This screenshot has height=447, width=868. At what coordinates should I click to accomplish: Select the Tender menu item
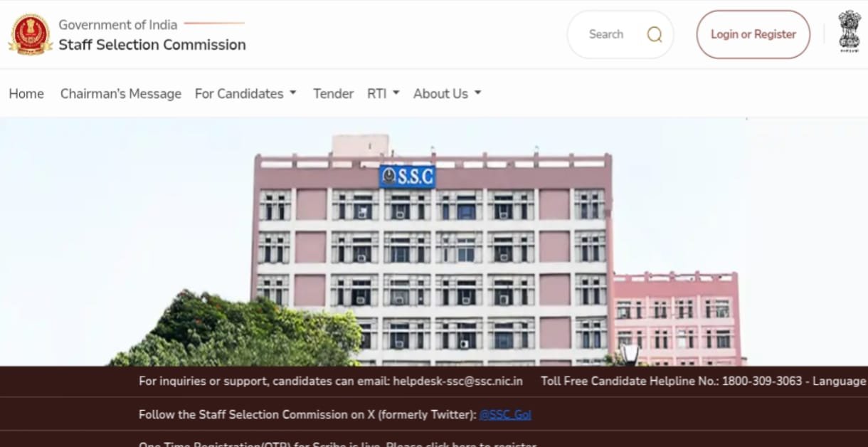click(x=333, y=93)
